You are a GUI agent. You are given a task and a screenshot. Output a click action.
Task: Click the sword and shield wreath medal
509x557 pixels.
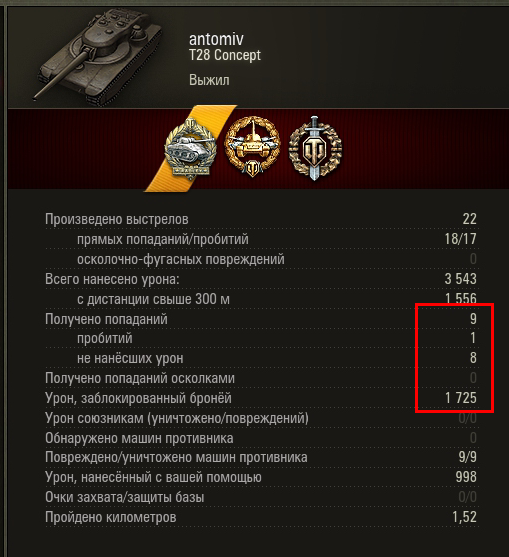point(315,148)
